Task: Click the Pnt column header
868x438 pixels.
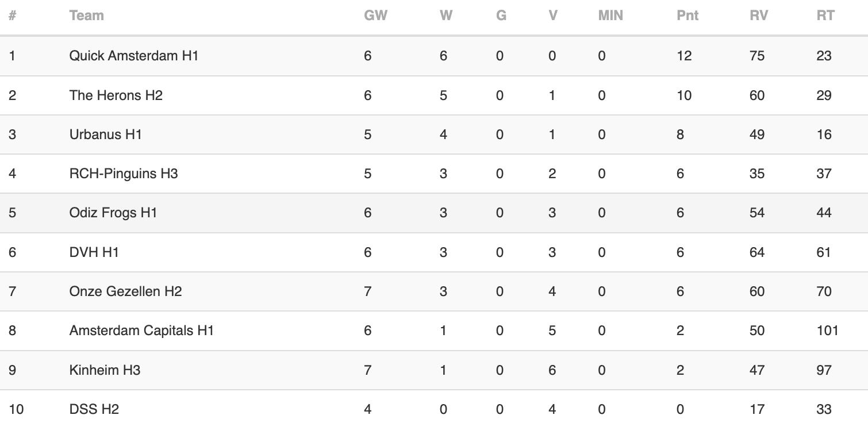Action: (688, 16)
